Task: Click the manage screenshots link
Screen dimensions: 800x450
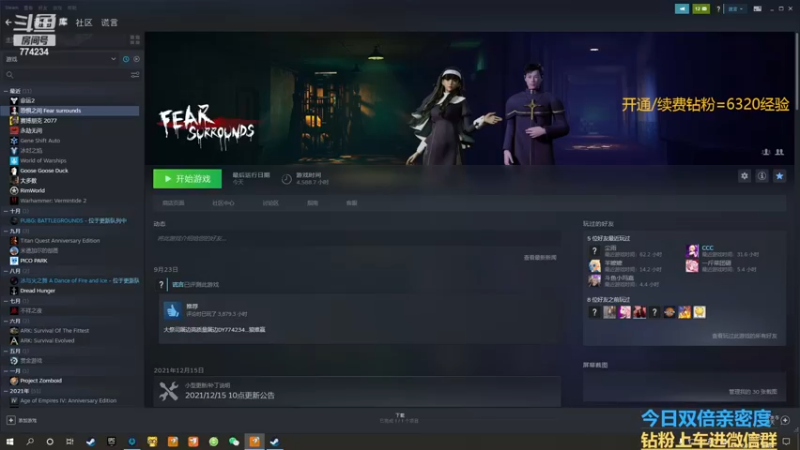Action: 753,392
